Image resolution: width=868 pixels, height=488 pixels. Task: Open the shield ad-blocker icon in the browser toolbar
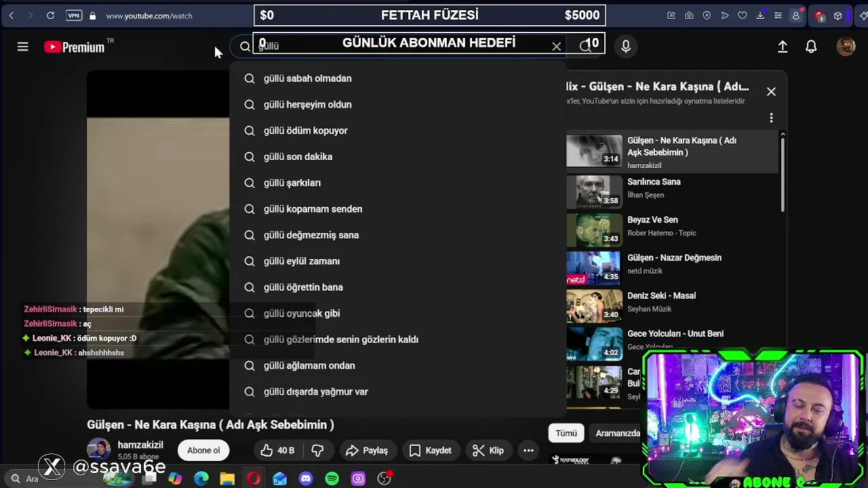point(707,16)
